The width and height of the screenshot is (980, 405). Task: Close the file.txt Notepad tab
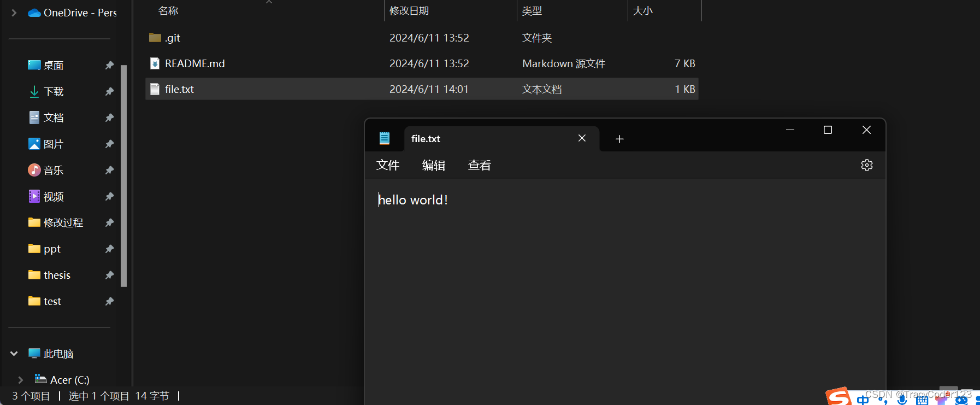point(582,138)
